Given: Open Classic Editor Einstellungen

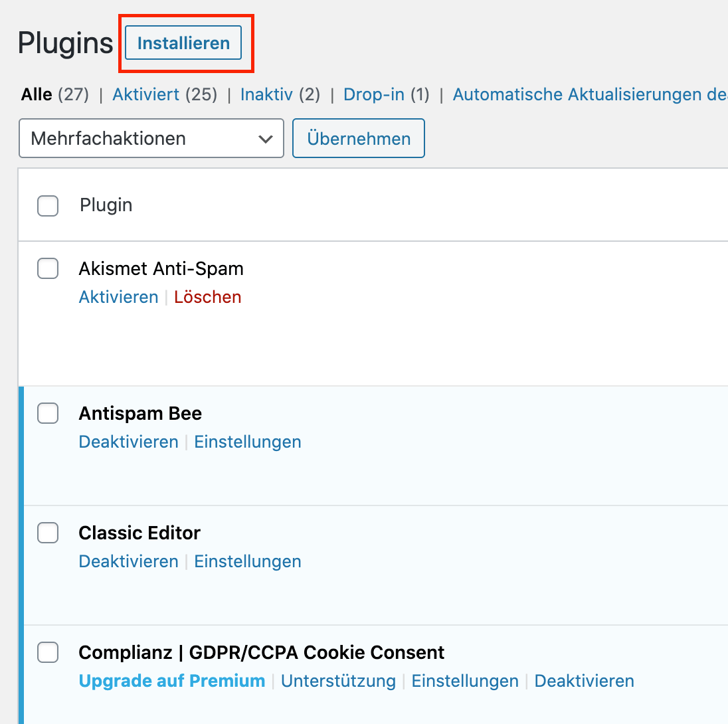Looking at the screenshot, I should pos(248,561).
